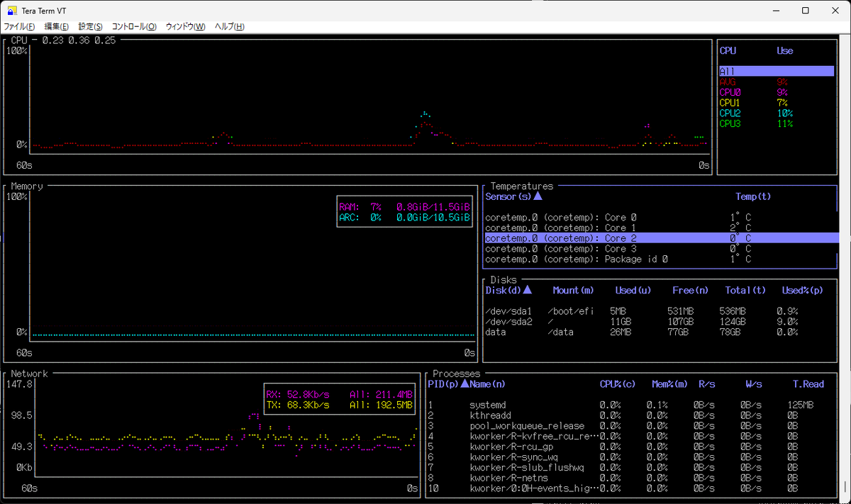Select the /dev/sda2 disk row
This screenshot has height=504, width=851.
tap(661, 322)
